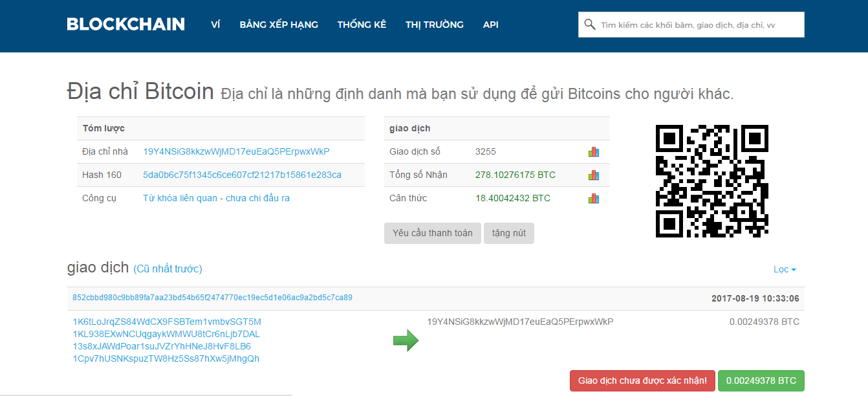This screenshot has width=868, height=396.
Task: Click the tặng nút button
Action: pos(509,233)
